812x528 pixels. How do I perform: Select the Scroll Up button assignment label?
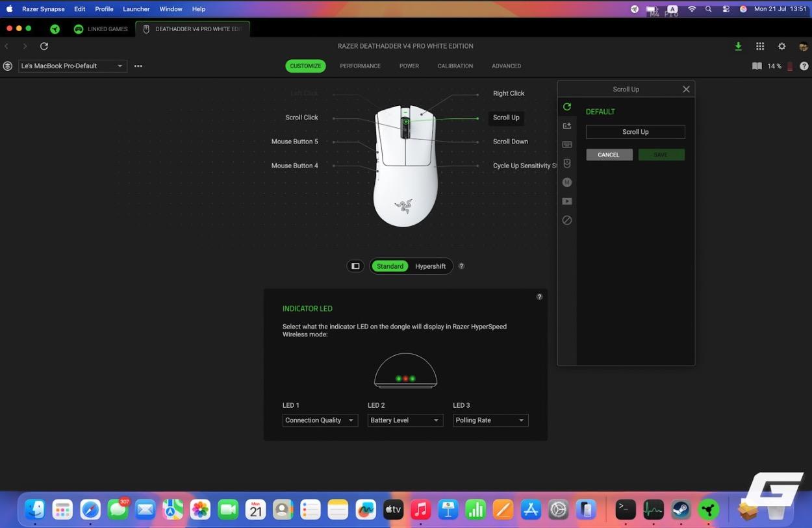(x=506, y=118)
